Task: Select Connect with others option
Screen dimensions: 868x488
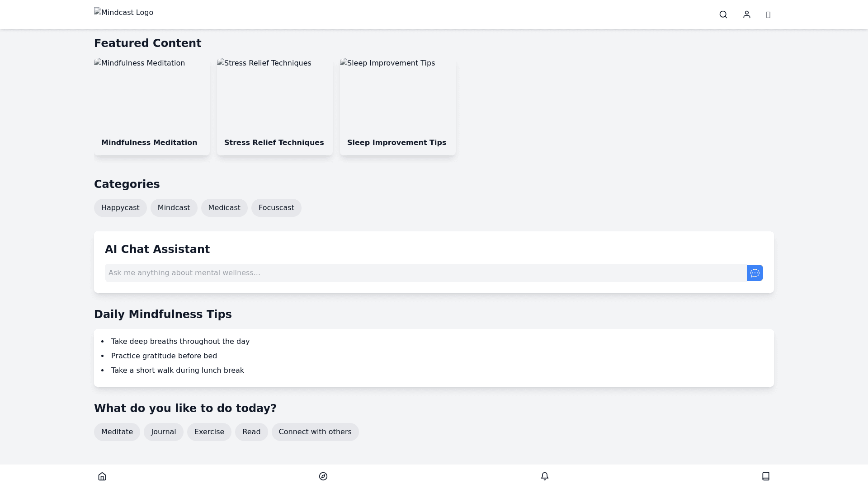Action: click(315, 432)
